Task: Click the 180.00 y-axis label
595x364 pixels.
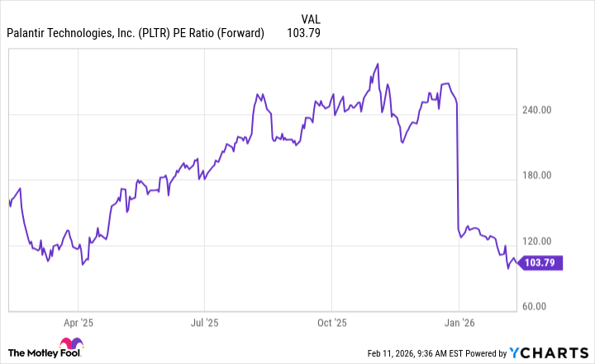Action: (541, 175)
